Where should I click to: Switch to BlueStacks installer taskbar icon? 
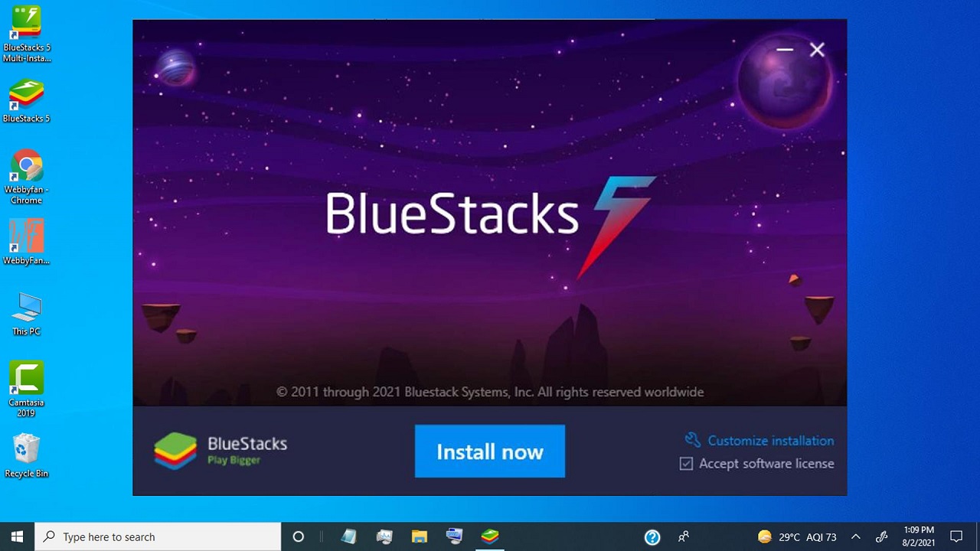pos(490,536)
